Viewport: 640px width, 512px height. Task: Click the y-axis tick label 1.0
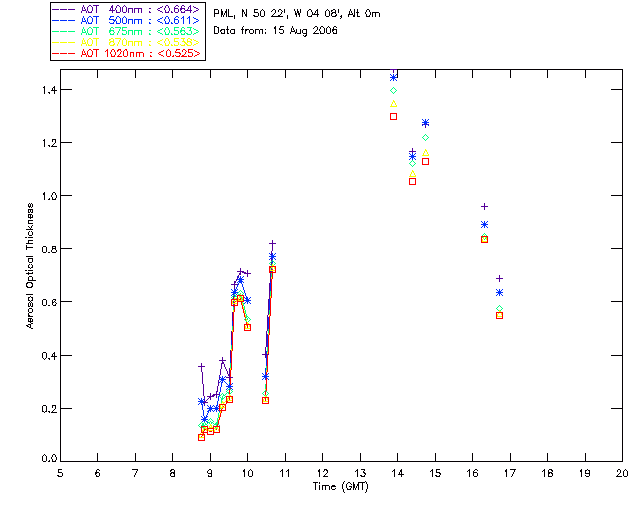click(49, 196)
